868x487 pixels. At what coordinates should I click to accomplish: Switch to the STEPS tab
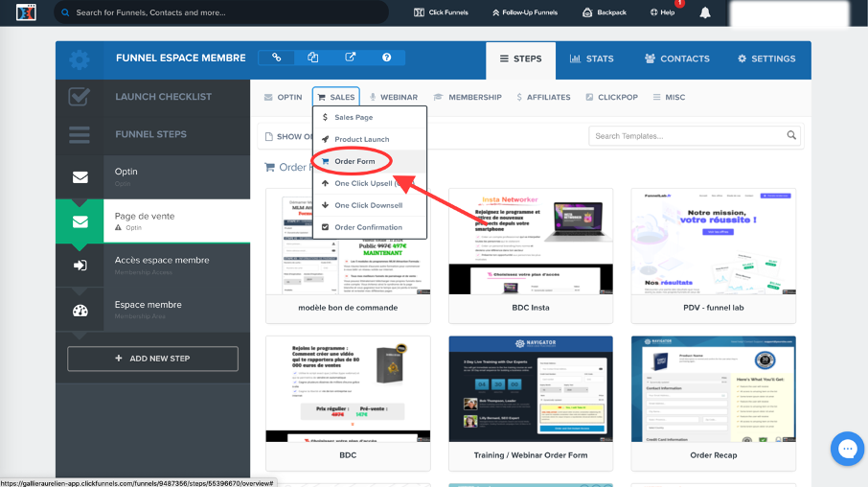click(x=521, y=58)
